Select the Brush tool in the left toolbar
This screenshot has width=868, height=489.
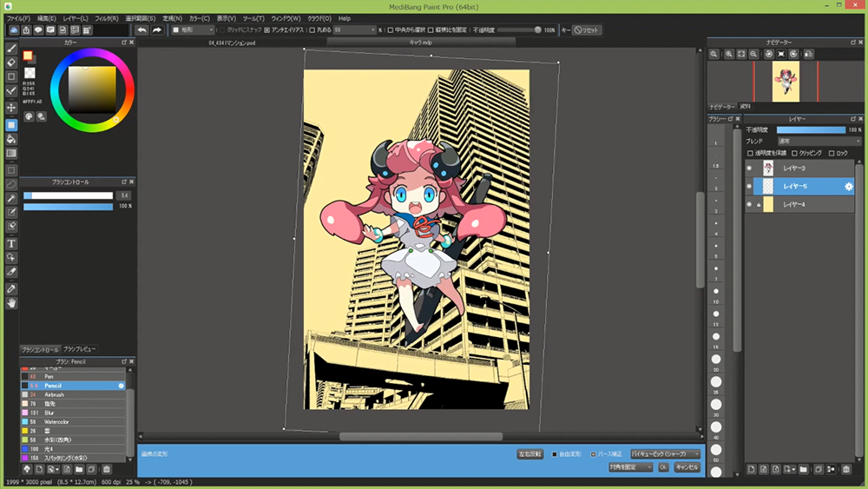click(x=11, y=49)
